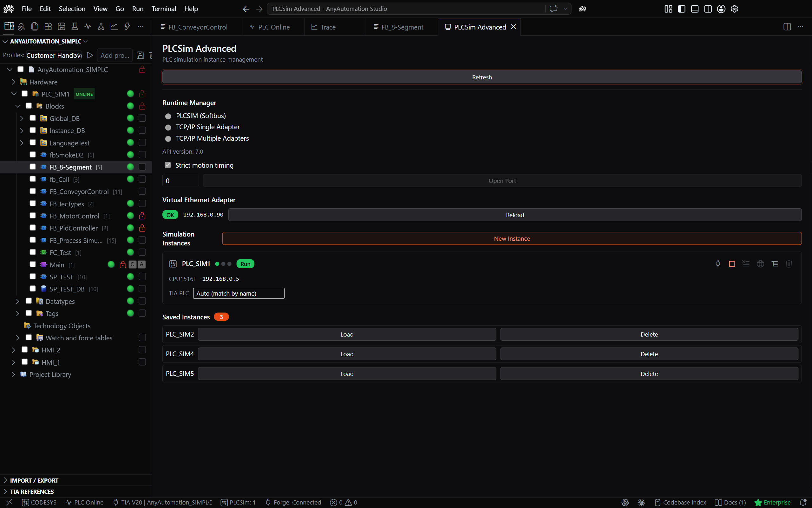Image resolution: width=812 pixels, height=508 pixels.
Task: Open the File menu
Action: click(27, 9)
